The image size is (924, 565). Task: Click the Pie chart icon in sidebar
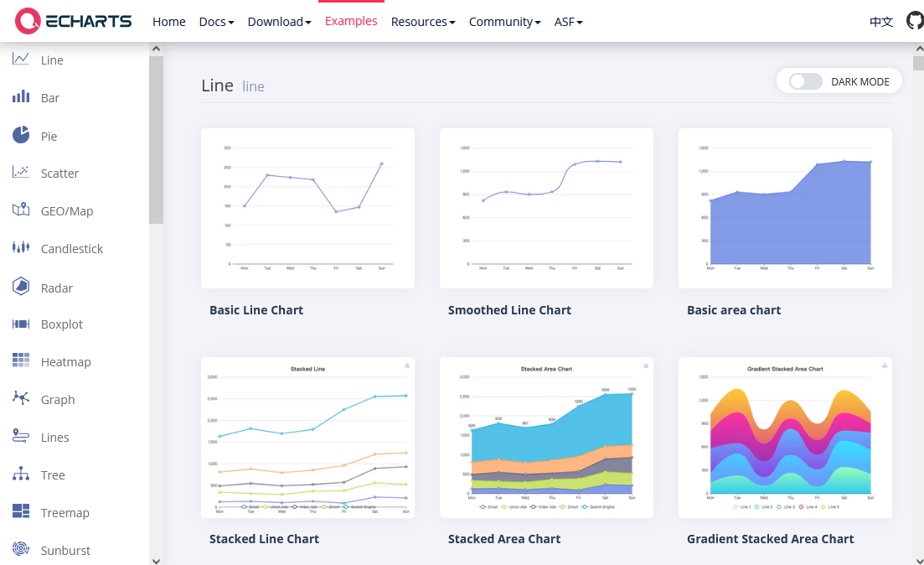(21, 135)
